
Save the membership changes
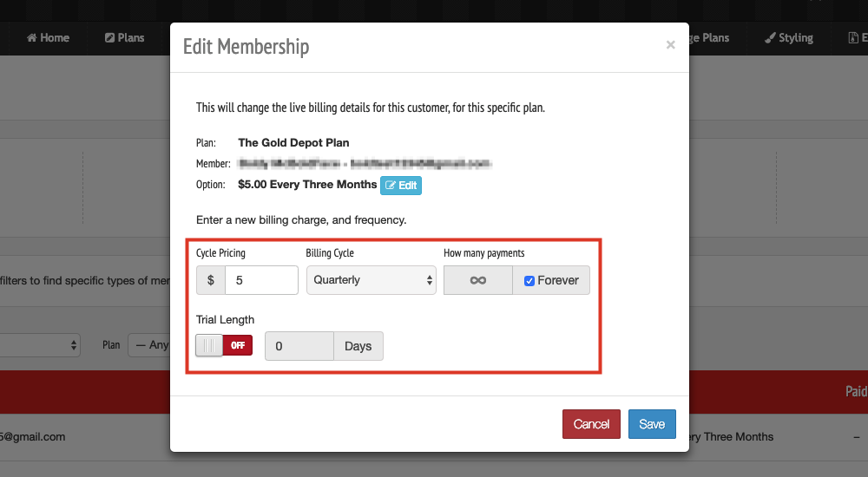pos(652,424)
